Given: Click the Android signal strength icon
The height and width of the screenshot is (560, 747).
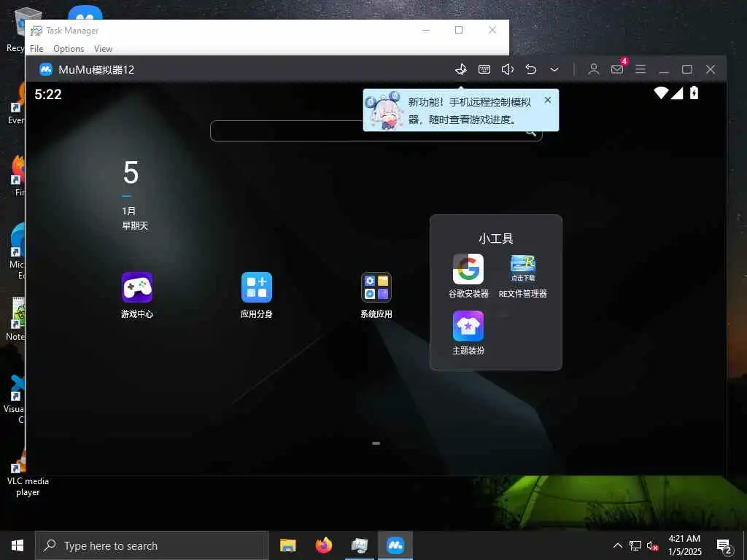Looking at the screenshot, I should tap(677, 93).
